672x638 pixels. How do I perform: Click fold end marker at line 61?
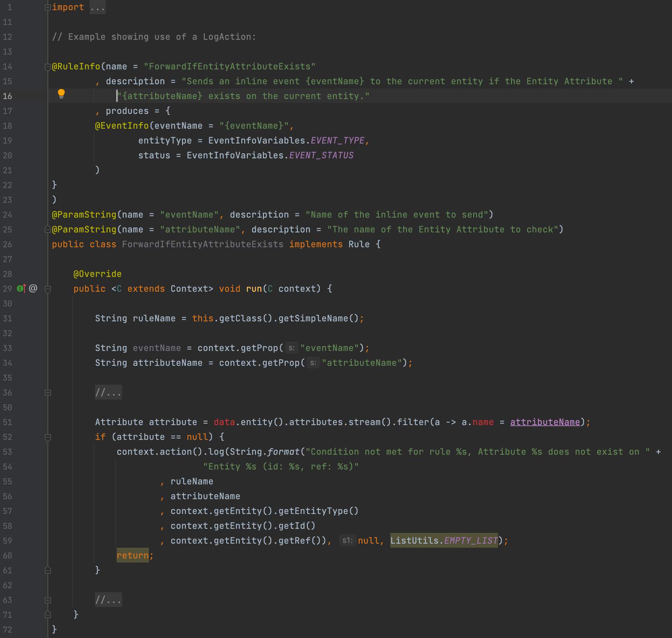[48, 570]
